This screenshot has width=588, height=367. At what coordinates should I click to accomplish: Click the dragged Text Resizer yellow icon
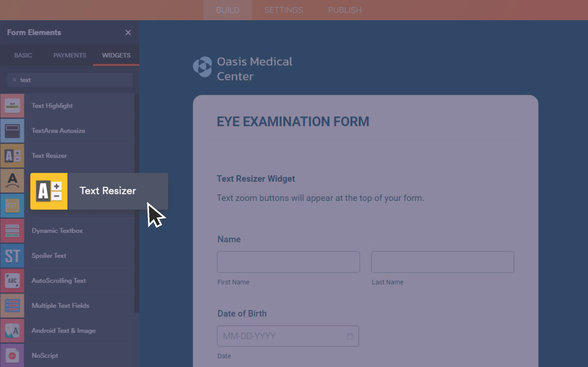[49, 191]
